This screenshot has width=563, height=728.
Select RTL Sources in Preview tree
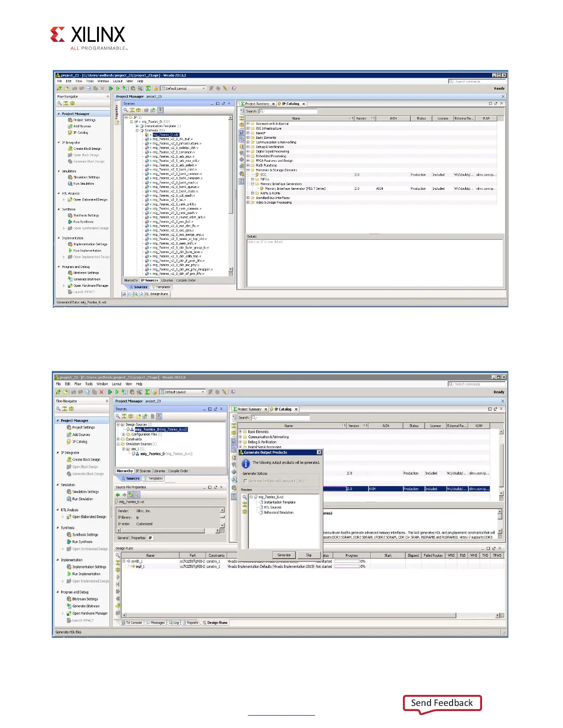click(x=272, y=507)
